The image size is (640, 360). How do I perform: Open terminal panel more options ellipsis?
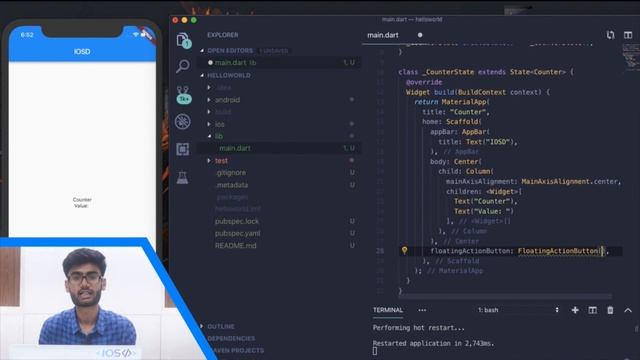[422, 310]
